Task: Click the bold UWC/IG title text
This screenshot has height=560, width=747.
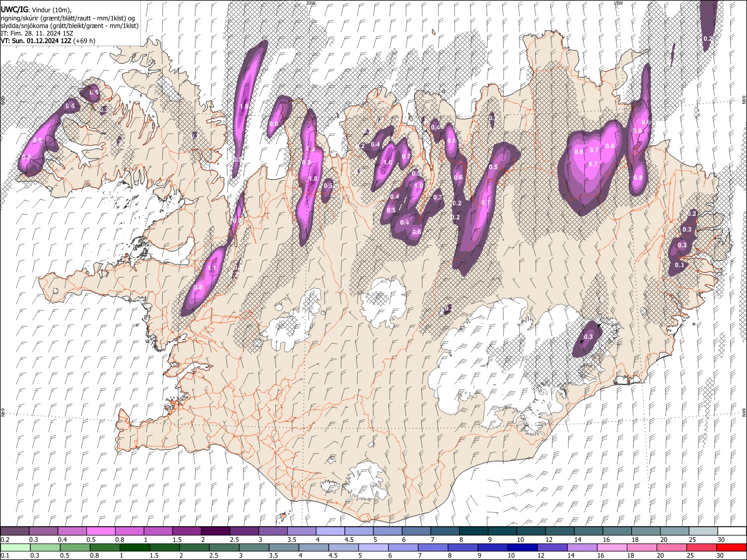Action: click(14, 9)
